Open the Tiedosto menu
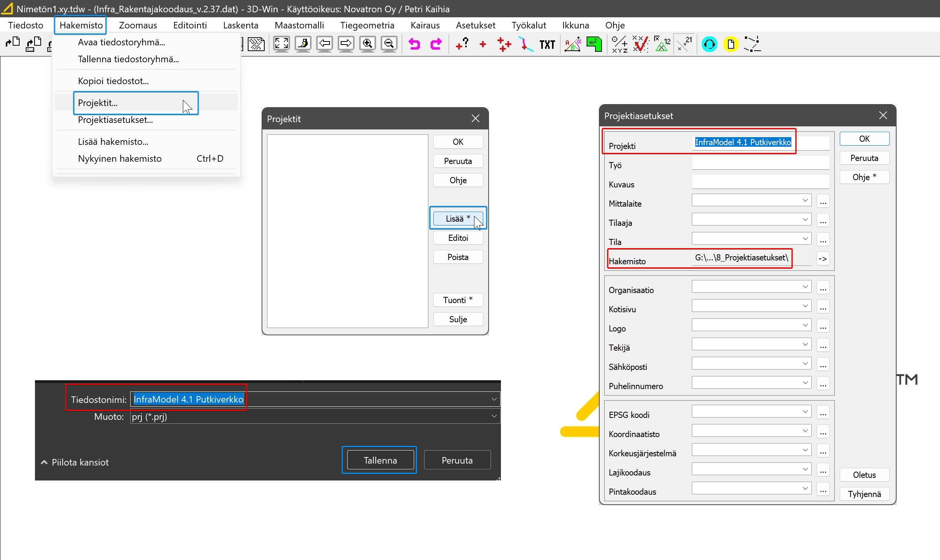The width and height of the screenshot is (940, 560). [26, 25]
